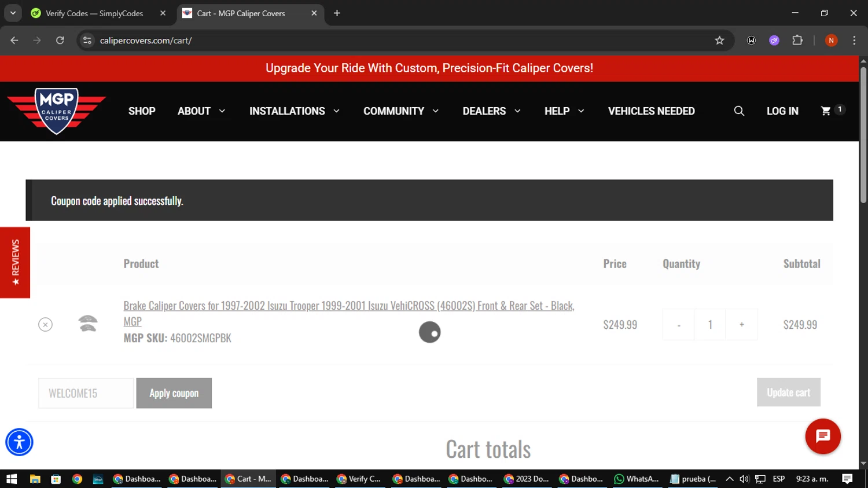The height and width of the screenshot is (488, 868).
Task: Select the Cart - MGP Caliper Covers tab
Action: pyautogui.click(x=241, y=13)
